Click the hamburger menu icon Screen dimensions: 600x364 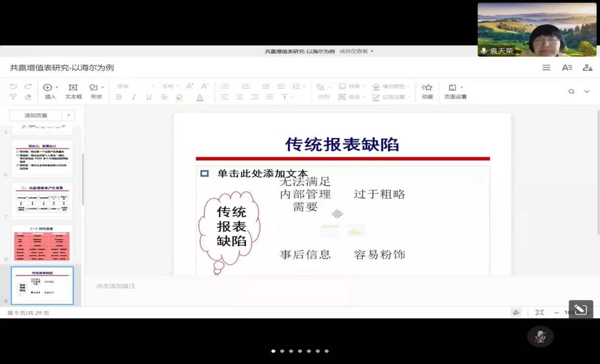pos(547,68)
